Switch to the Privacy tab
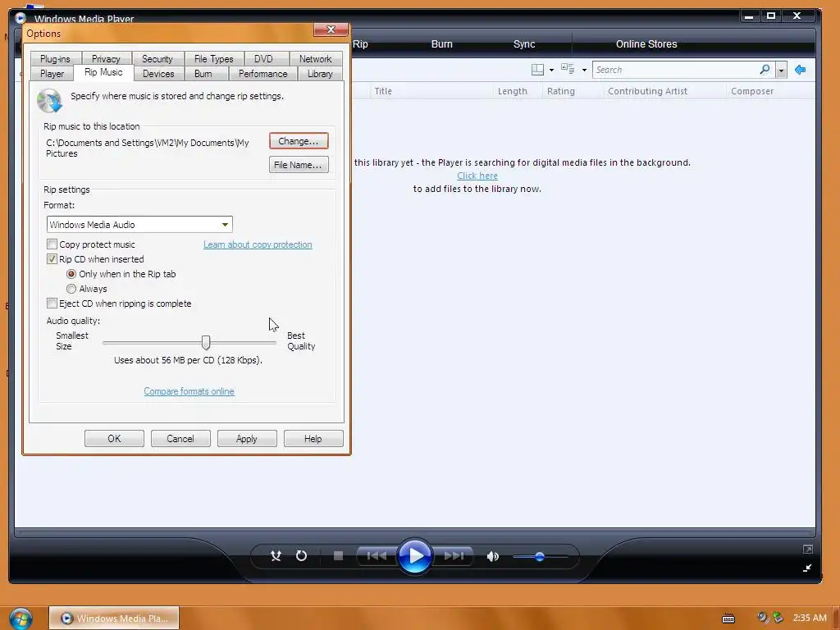This screenshot has height=630, width=840. [106, 59]
